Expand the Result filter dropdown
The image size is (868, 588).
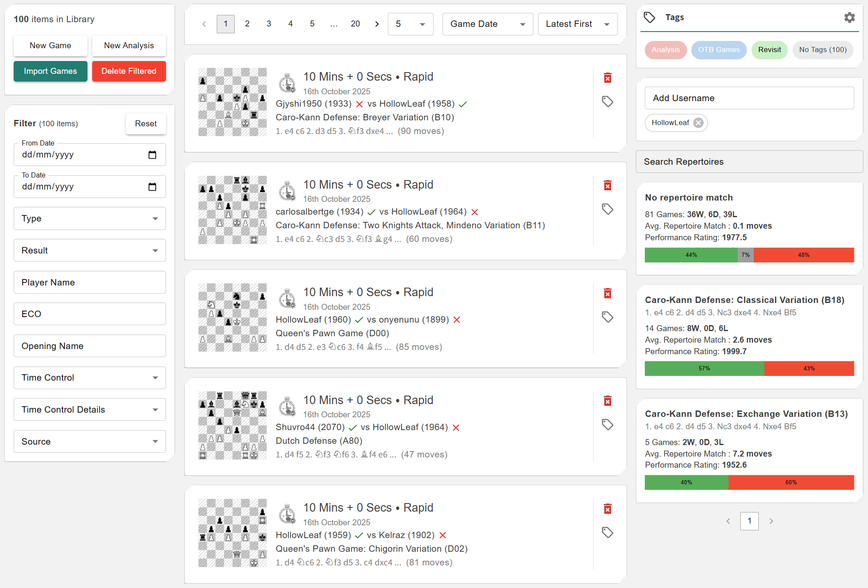click(90, 250)
